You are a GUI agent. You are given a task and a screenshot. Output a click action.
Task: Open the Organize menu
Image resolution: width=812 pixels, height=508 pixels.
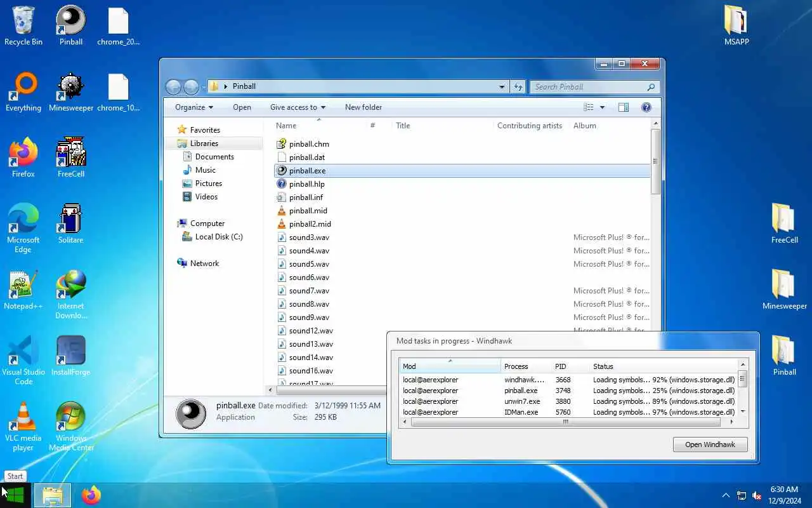194,107
